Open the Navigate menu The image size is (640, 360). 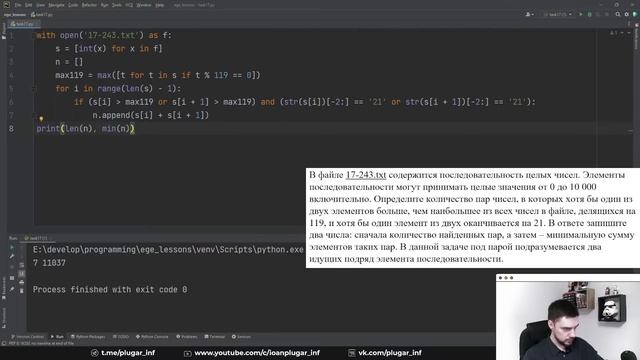[x=56, y=5]
